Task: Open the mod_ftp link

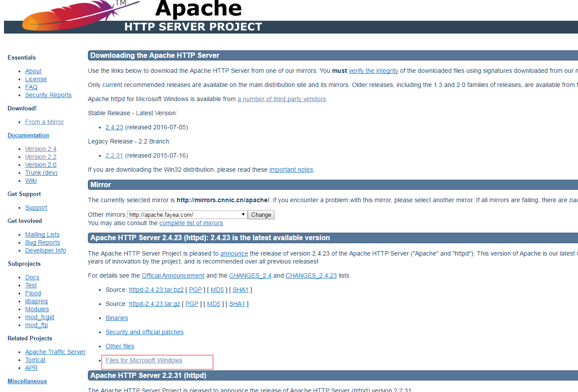Action: coord(37,325)
